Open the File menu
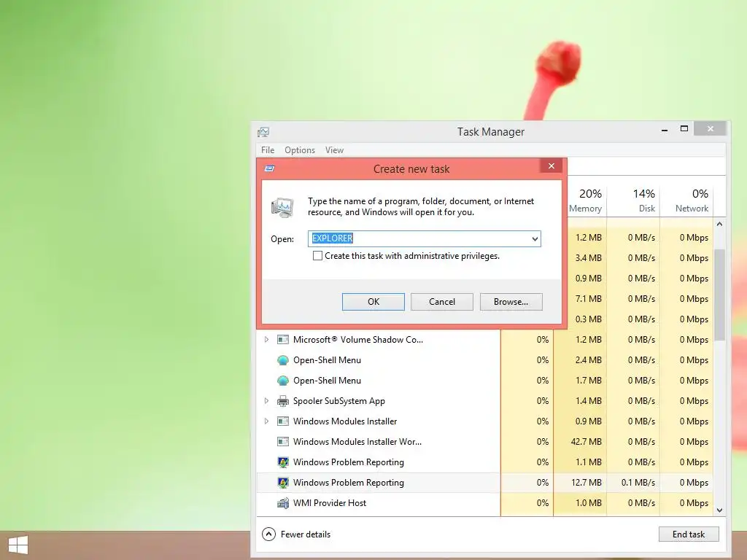 point(268,150)
